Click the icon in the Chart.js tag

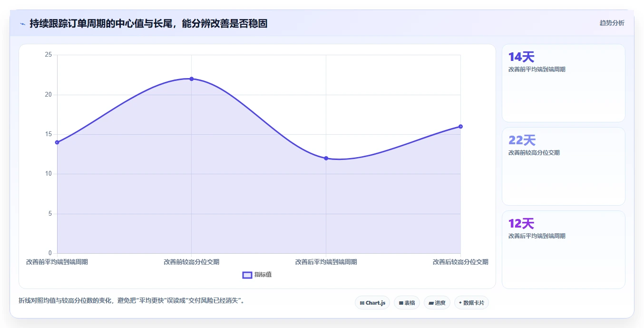(x=362, y=303)
